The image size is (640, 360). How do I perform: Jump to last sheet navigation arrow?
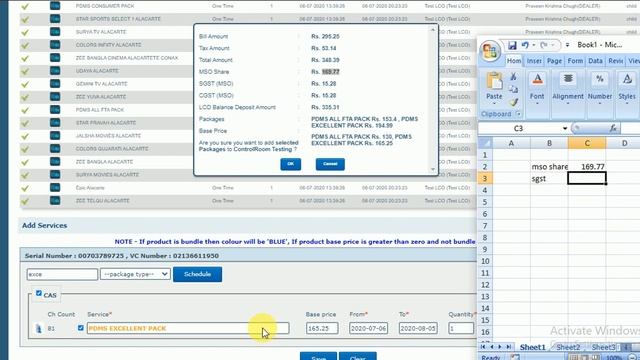pyautogui.click(x=509, y=347)
